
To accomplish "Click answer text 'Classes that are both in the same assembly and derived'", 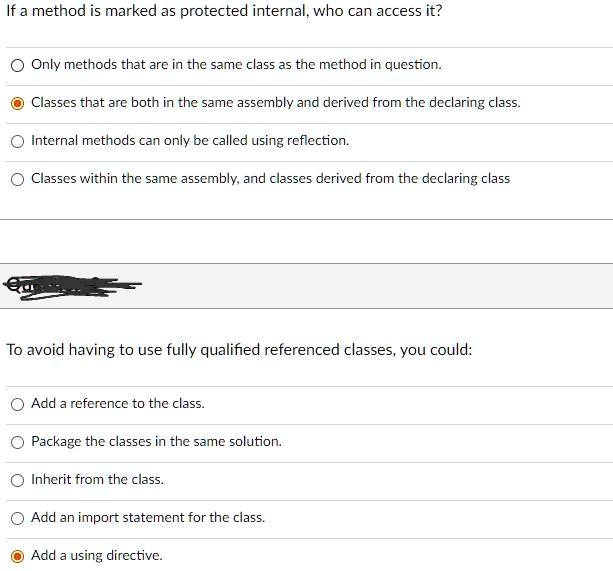I will [x=276, y=102].
